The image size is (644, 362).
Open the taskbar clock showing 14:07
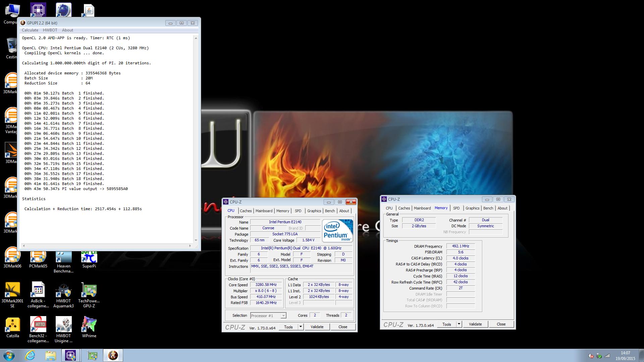pos(625,356)
